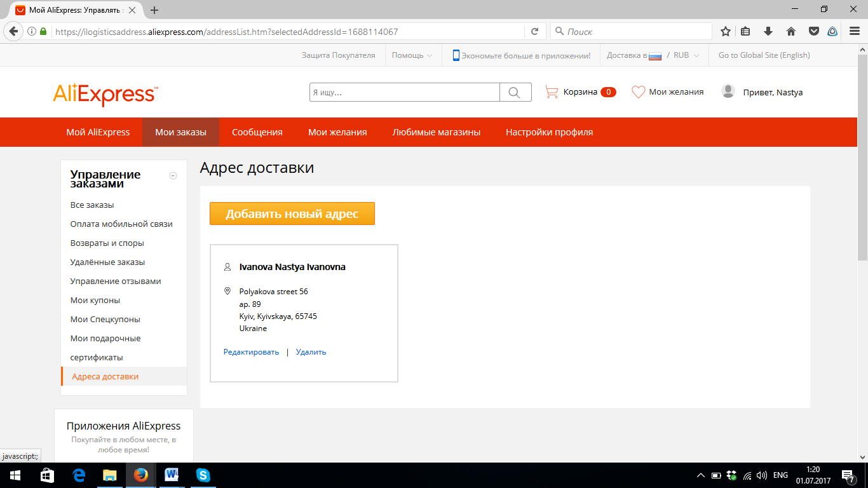Open Оплата мобильной связи link
The width and height of the screenshot is (868, 488).
point(121,224)
